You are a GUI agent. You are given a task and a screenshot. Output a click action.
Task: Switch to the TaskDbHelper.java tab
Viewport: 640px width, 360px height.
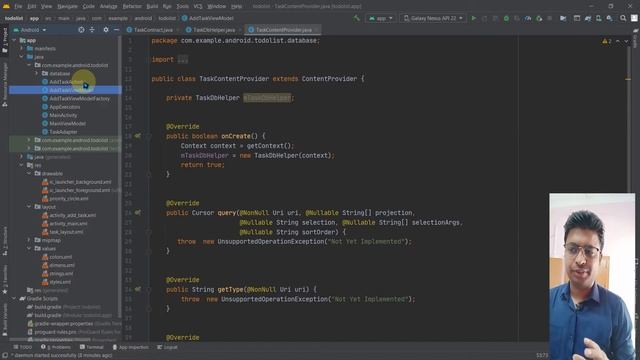[213, 30]
